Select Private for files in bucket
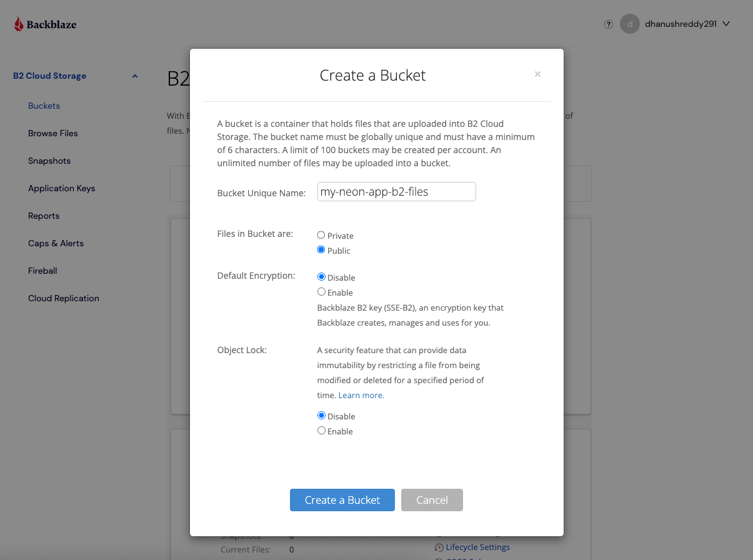Screen dimensions: 753x560 (x=321, y=235)
